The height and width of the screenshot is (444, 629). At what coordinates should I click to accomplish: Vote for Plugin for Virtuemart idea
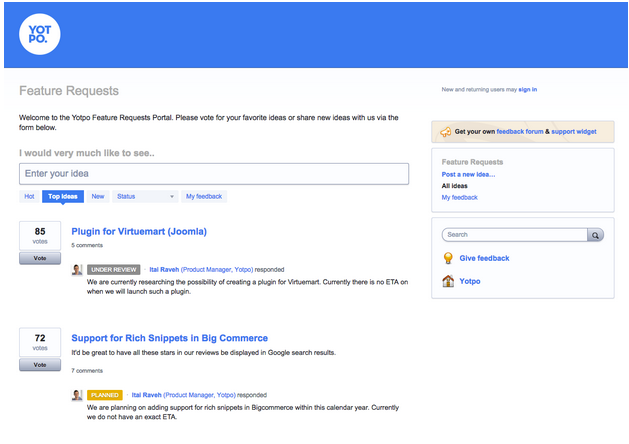(40, 258)
